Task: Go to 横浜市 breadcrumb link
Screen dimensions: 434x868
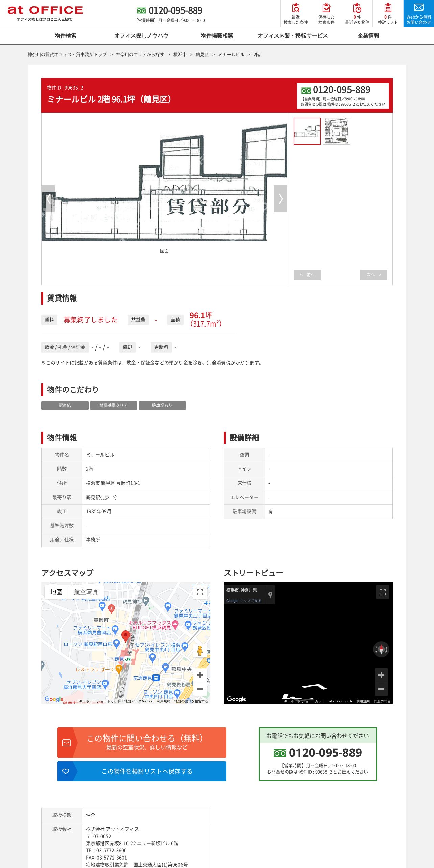Action: [x=180, y=55]
